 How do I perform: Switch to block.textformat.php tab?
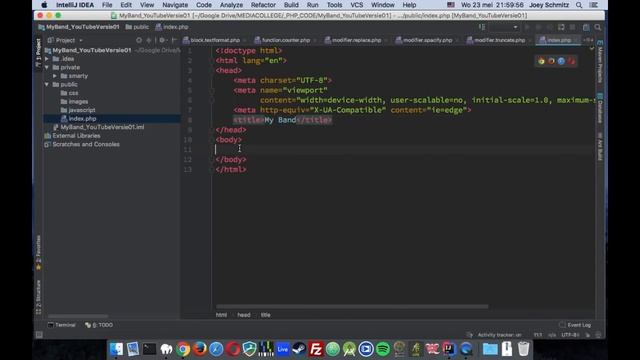pyautogui.click(x=214, y=40)
